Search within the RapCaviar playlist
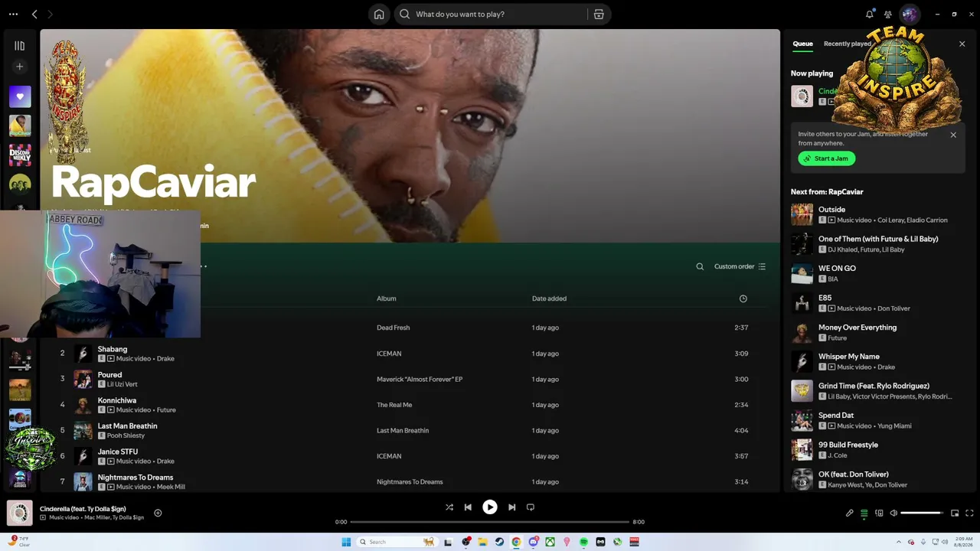The width and height of the screenshot is (980, 551). coord(700,266)
